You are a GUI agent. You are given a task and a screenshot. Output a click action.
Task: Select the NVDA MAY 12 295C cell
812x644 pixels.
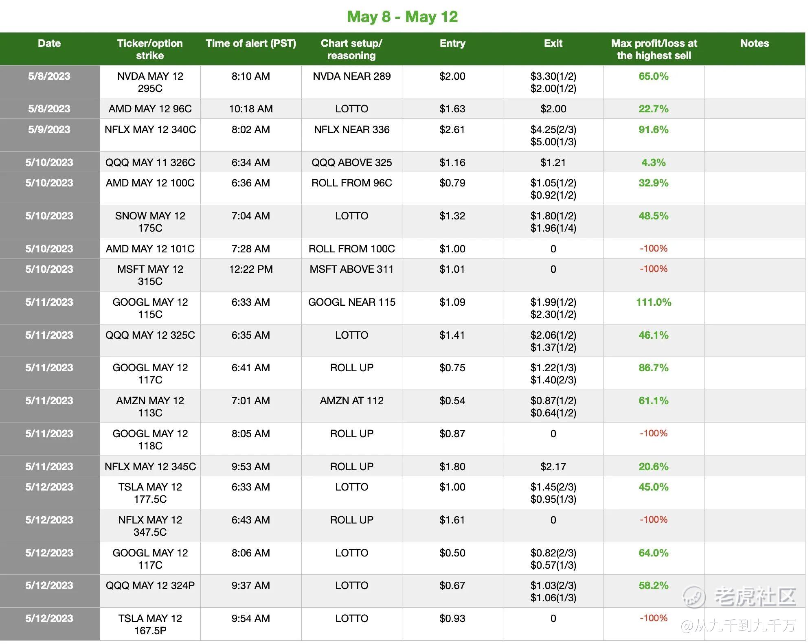(x=150, y=82)
